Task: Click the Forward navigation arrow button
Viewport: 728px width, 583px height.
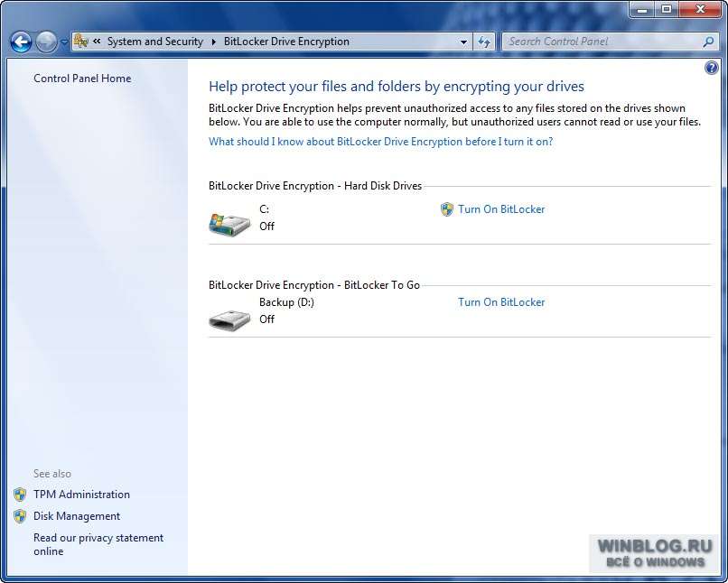Action: [46, 42]
